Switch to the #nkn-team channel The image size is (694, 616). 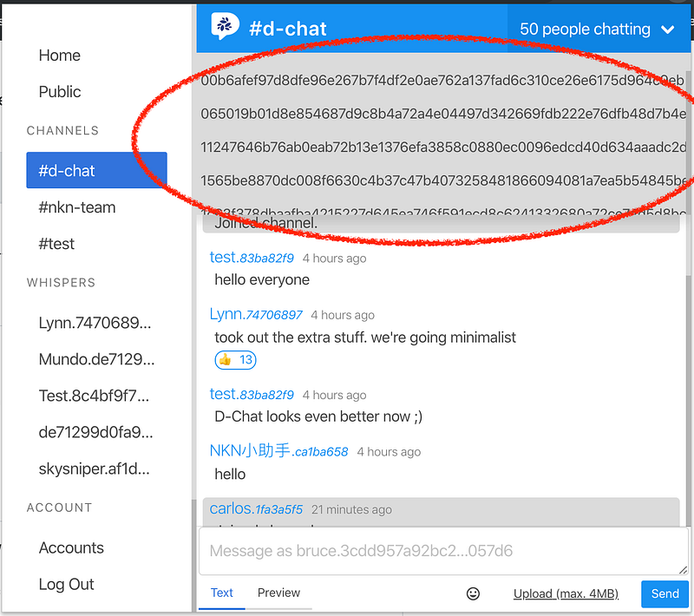(77, 207)
